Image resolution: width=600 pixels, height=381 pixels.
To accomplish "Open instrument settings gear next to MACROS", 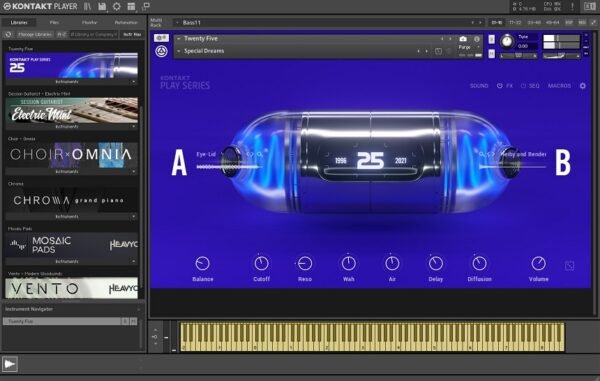I will point(582,86).
